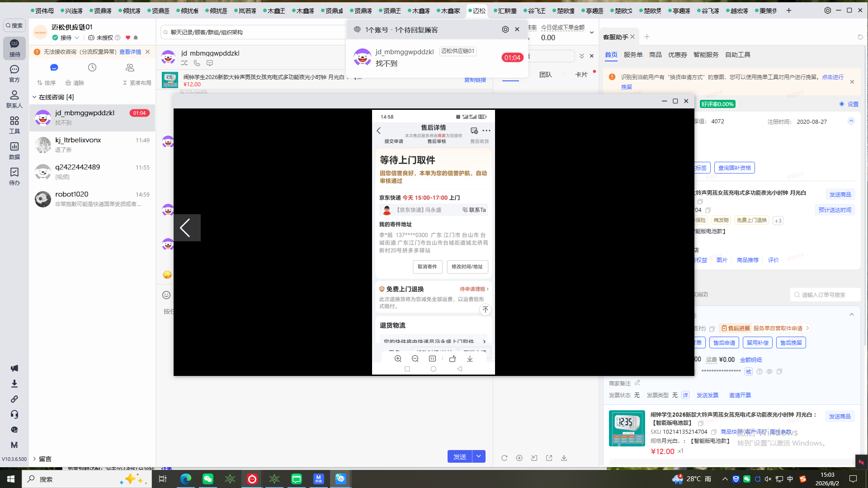Add a new assistant panel tab
Image resolution: width=868 pixels, height=488 pixels.
(x=647, y=37)
